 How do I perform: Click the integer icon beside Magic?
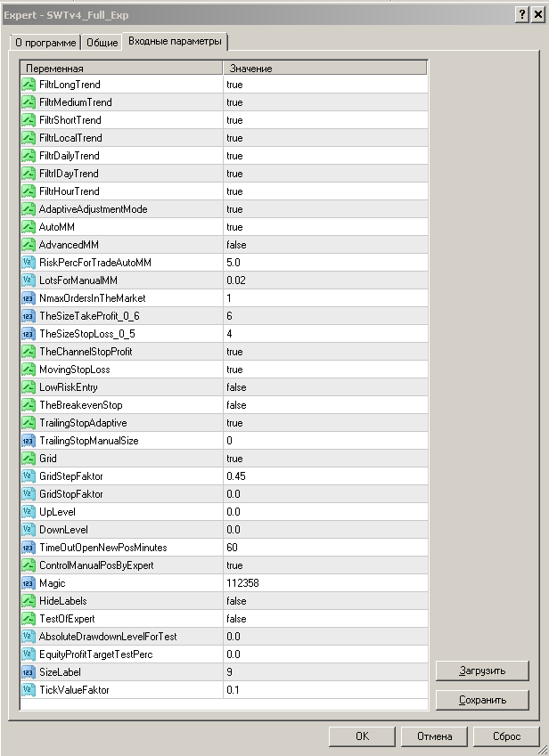point(29,583)
